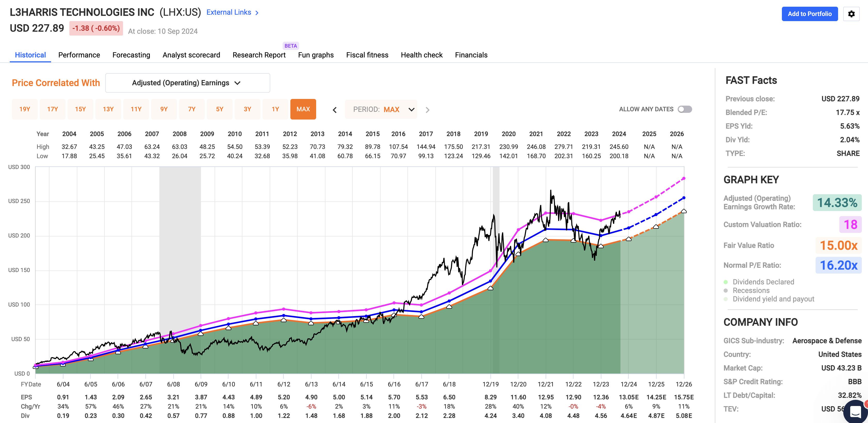
Task: Select the 9Y time range button
Action: click(164, 109)
